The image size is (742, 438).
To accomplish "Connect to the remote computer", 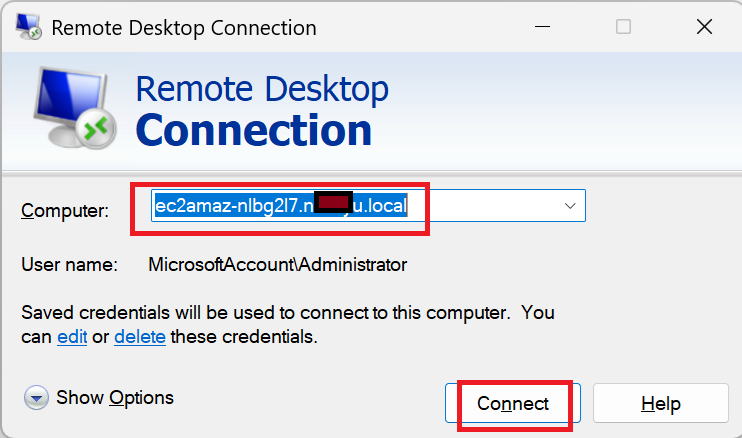I will tap(512, 403).
